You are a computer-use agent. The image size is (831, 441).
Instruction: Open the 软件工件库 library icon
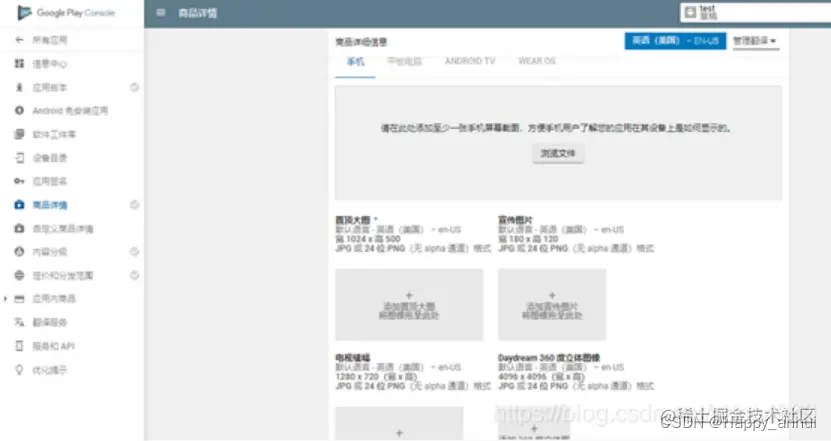coord(20,134)
